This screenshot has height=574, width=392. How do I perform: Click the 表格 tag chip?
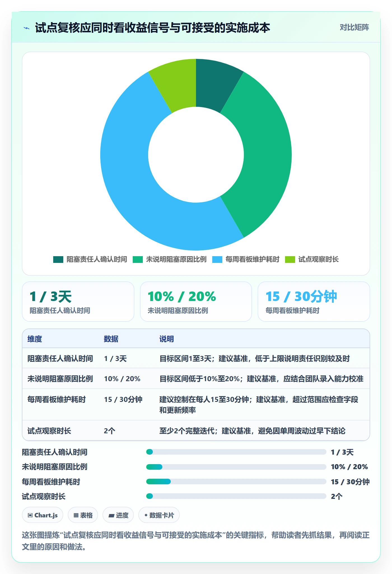83,515
